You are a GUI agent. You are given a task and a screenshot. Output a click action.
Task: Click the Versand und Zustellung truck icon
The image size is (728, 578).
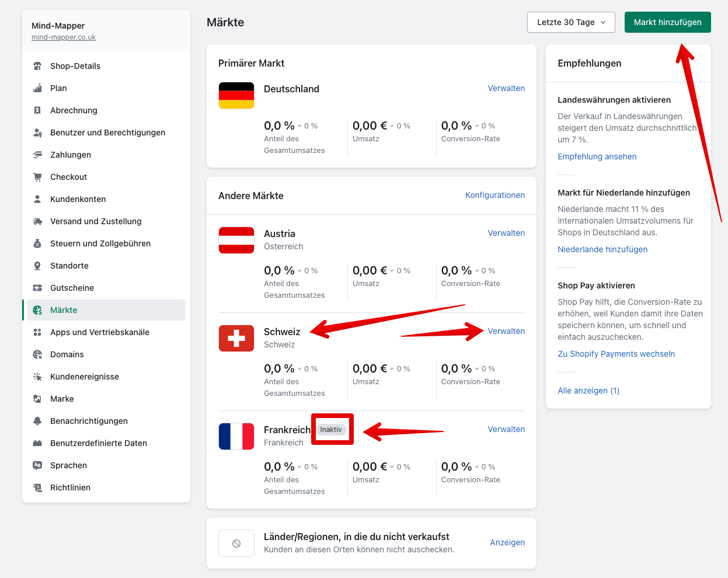tap(37, 221)
